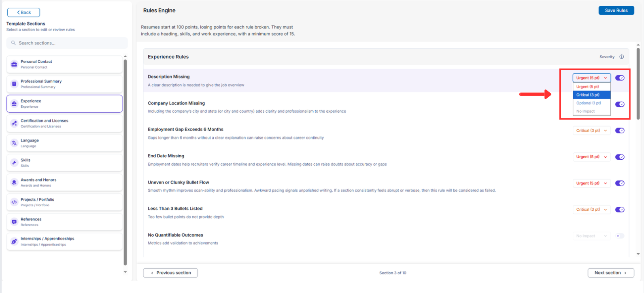Click the Severity info icon
The height and width of the screenshot is (293, 644).
621,57
